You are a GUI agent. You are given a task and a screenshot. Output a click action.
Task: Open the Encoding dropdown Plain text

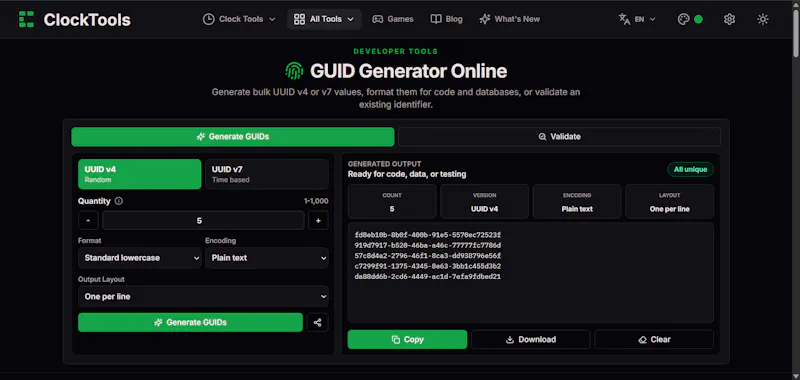[267, 258]
